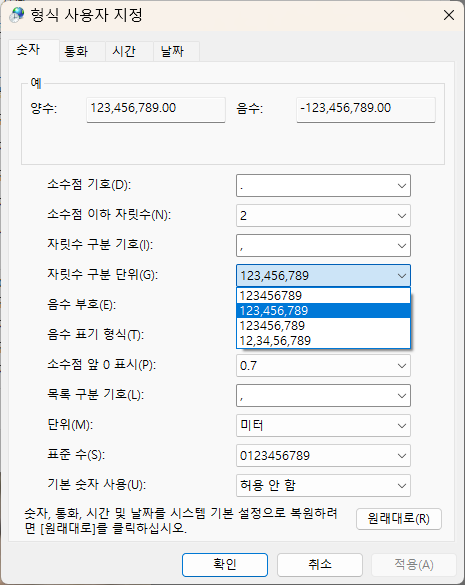The width and height of the screenshot is (465, 585).
Task: Choose 123456789 grouping option in list
Action: [x=323, y=295]
